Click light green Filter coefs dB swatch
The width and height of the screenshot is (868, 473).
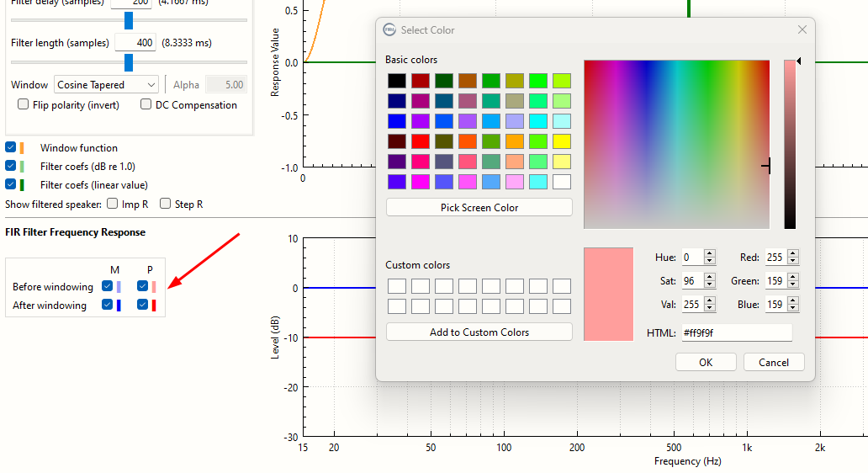click(x=22, y=166)
